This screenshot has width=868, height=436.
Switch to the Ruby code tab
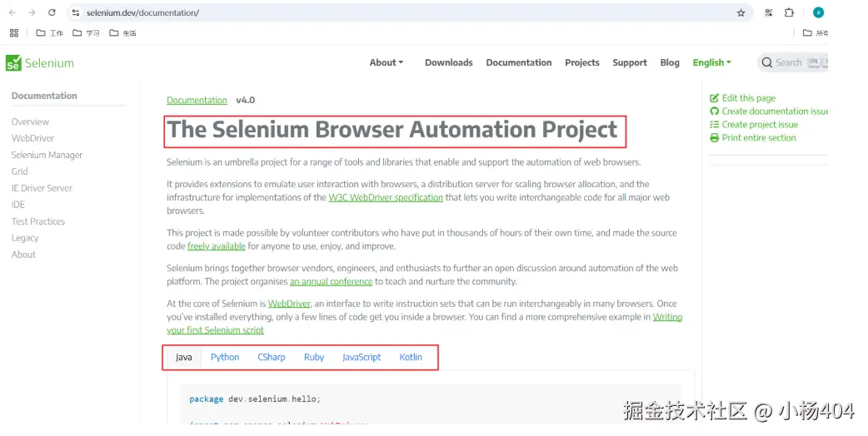314,357
